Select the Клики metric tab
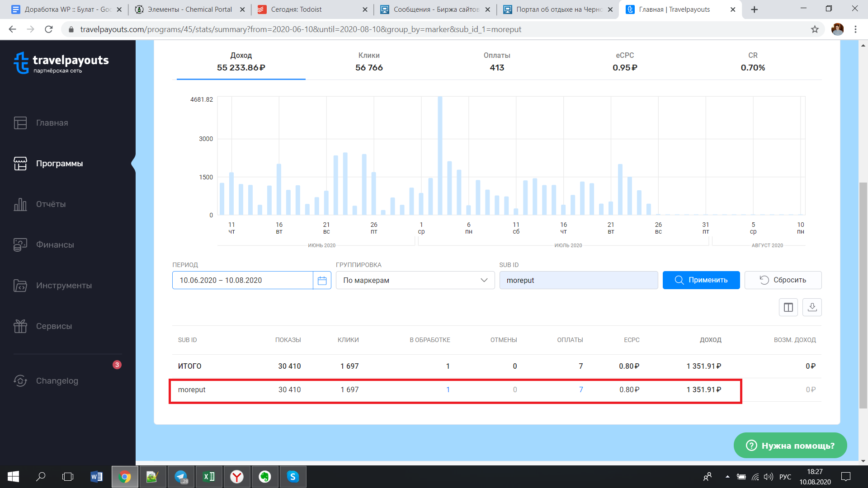Viewport: 868px width, 488px height. click(368, 62)
